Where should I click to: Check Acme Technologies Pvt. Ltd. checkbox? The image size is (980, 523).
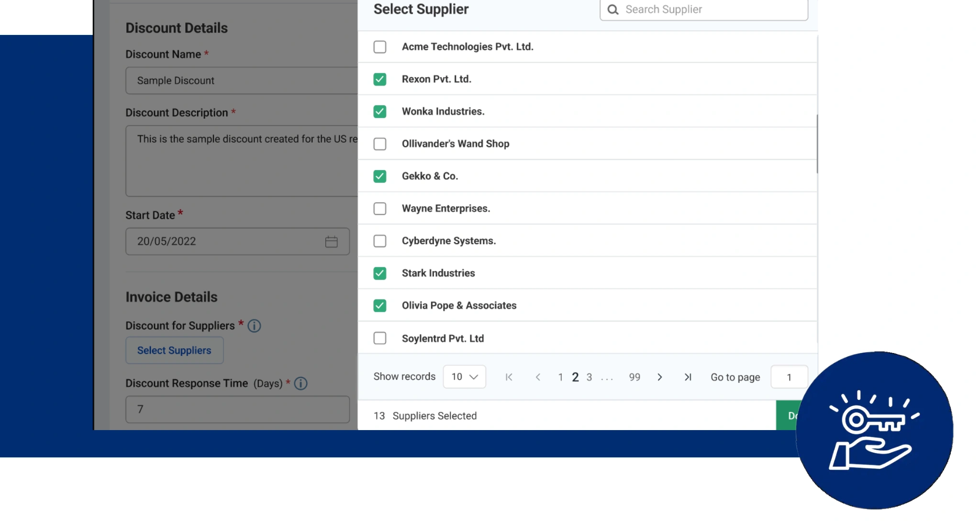pos(380,47)
